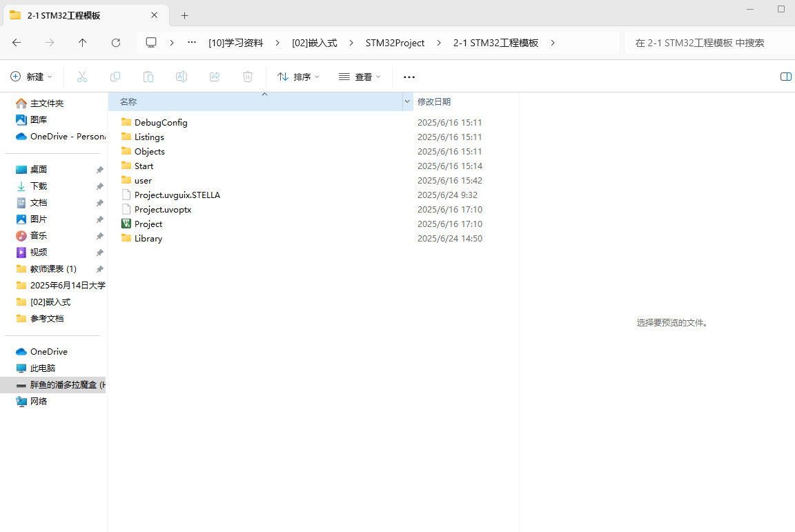Click the 修改日期 column header

(434, 102)
